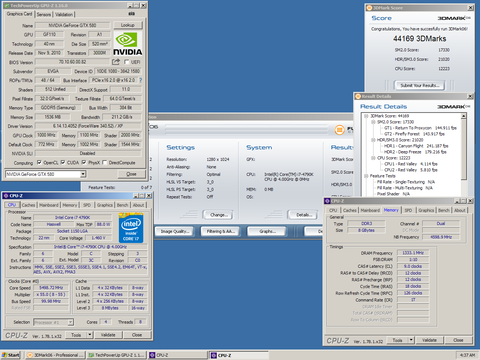Open 3DMark06 Professional from the taskbar
Image resolution: width=480 pixels, height=360 pixels.
point(55,355)
